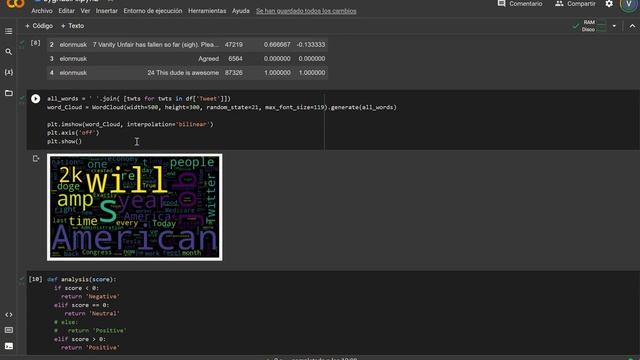
Task: Open the variables inspector sidebar icon
Action: tap(9, 72)
